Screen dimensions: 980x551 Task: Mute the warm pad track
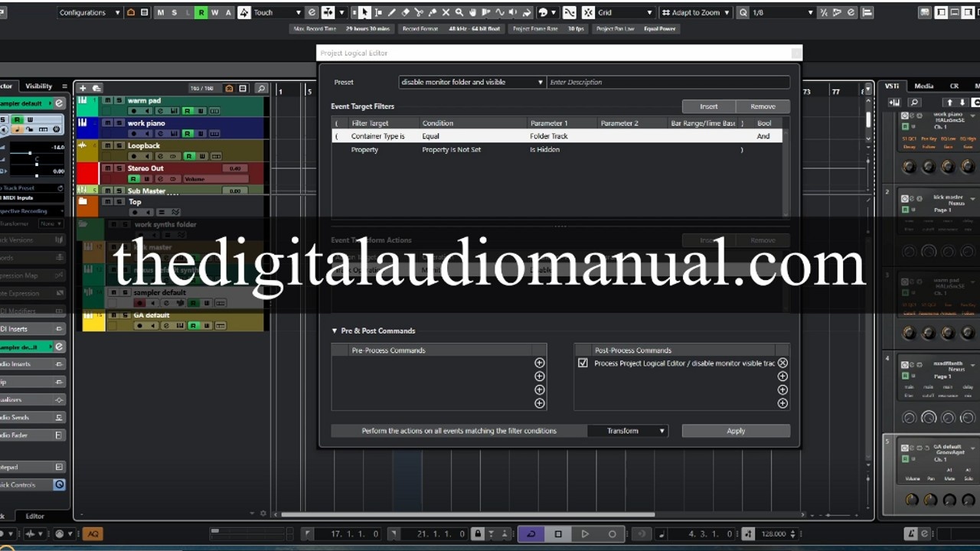[108, 100]
